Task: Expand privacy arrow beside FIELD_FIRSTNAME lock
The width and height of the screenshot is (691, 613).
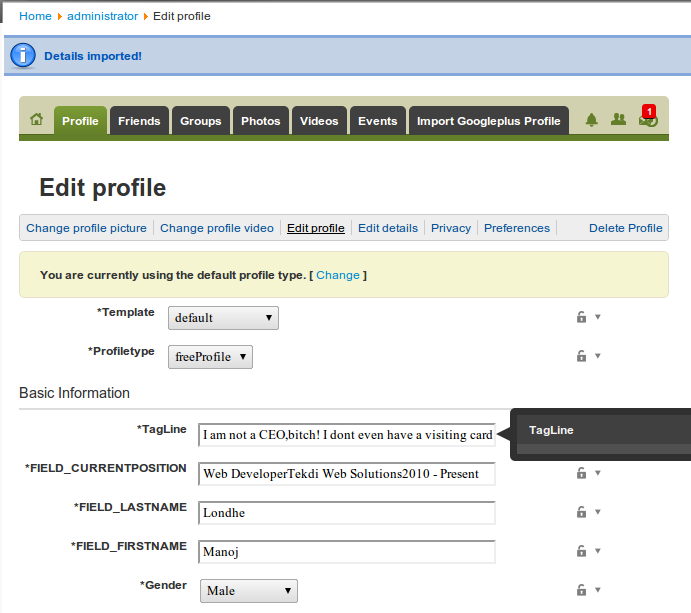Action: (598, 551)
